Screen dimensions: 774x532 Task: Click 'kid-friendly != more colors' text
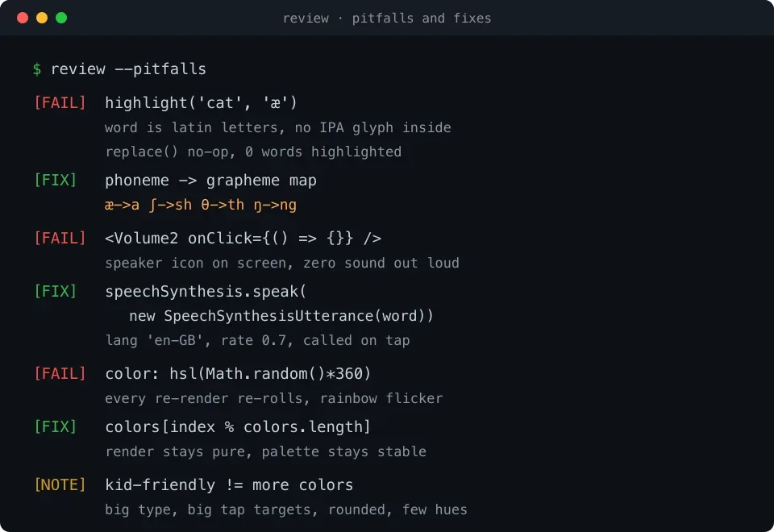(x=229, y=484)
